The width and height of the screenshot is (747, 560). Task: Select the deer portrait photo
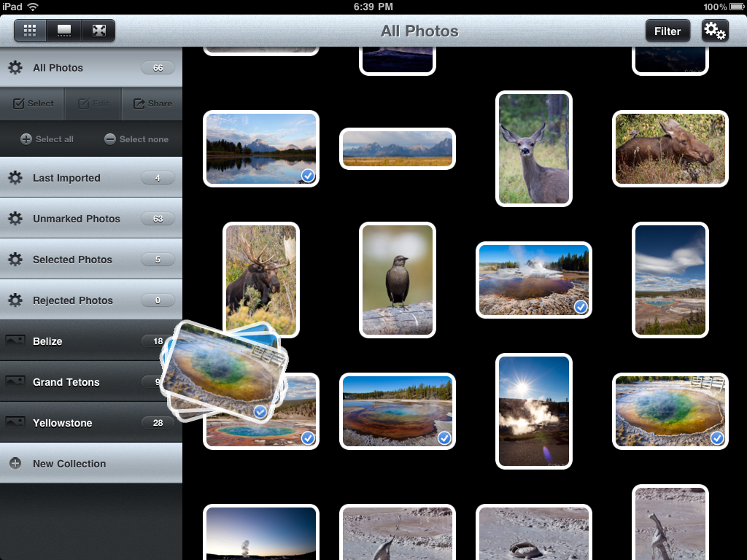[533, 149]
